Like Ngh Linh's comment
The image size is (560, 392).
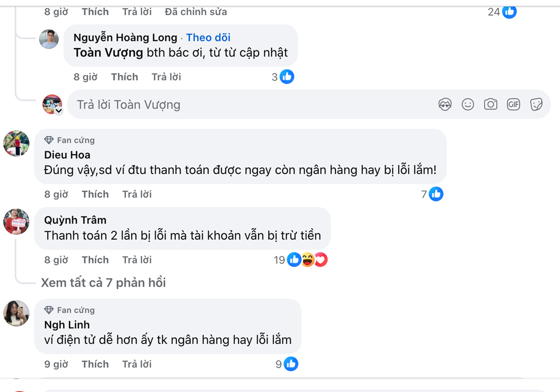[x=95, y=364]
